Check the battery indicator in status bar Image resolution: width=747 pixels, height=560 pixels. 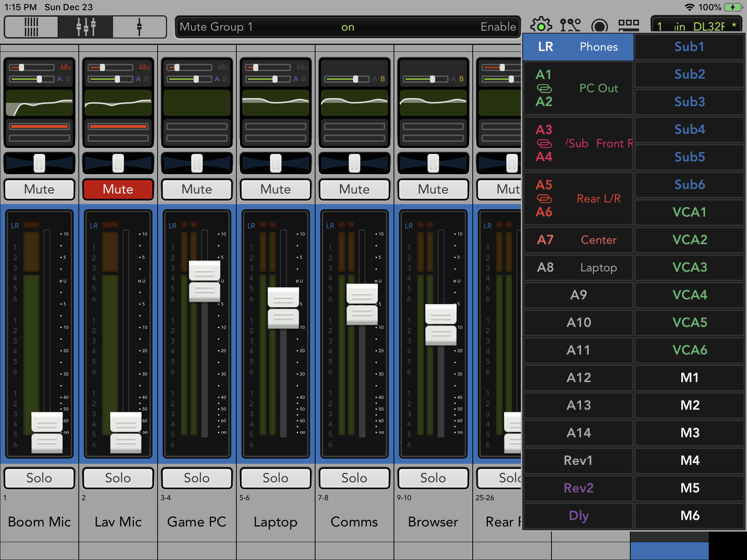click(733, 7)
